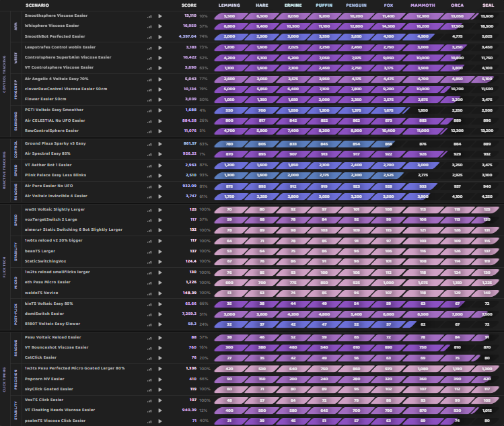This screenshot has width=504, height=426.
Task: Click the Seal threshold '18,500' for Whisphere
Action: point(487,26)
